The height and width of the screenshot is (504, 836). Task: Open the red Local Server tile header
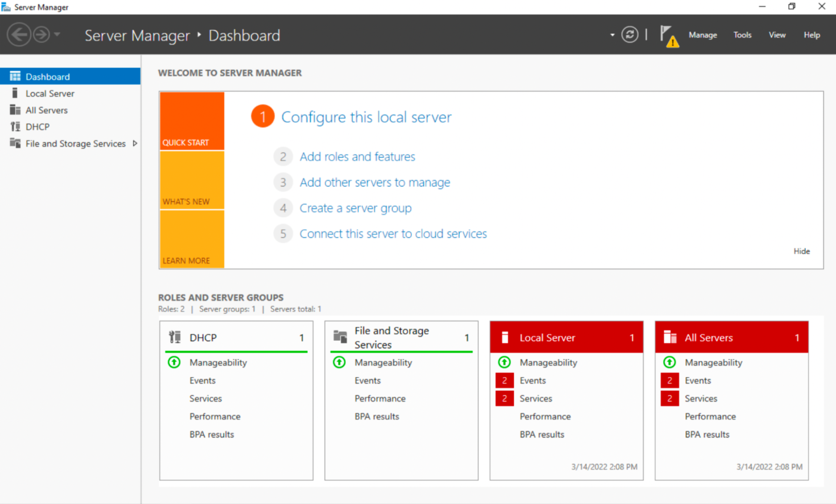tap(566, 337)
